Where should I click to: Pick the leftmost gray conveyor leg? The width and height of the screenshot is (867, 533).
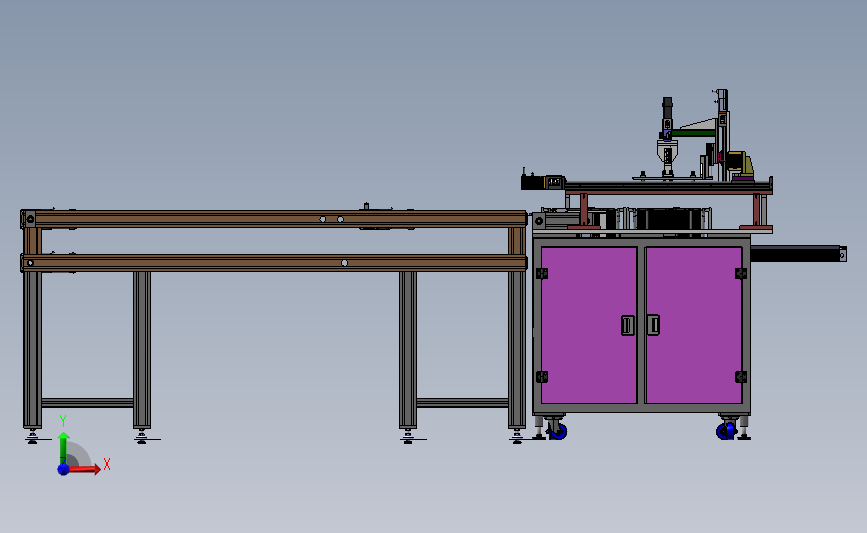pyautogui.click(x=32, y=349)
